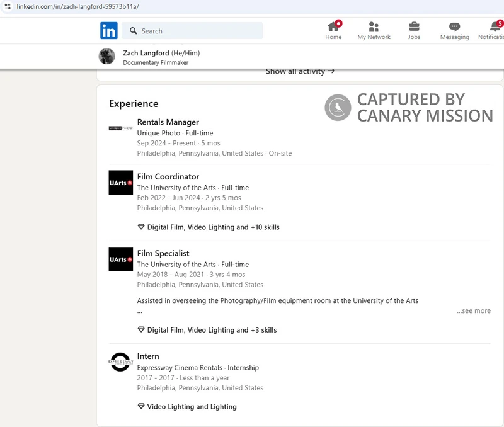Open the Home tab
Image resolution: width=504 pixels, height=427 pixels.
click(333, 30)
